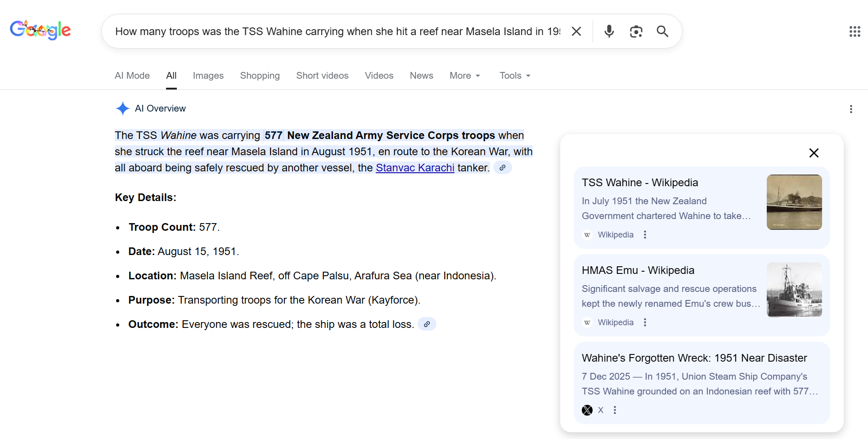Open more options for TSS Wahine Wikipedia card
Screen dimensions: 868x439
645,234
